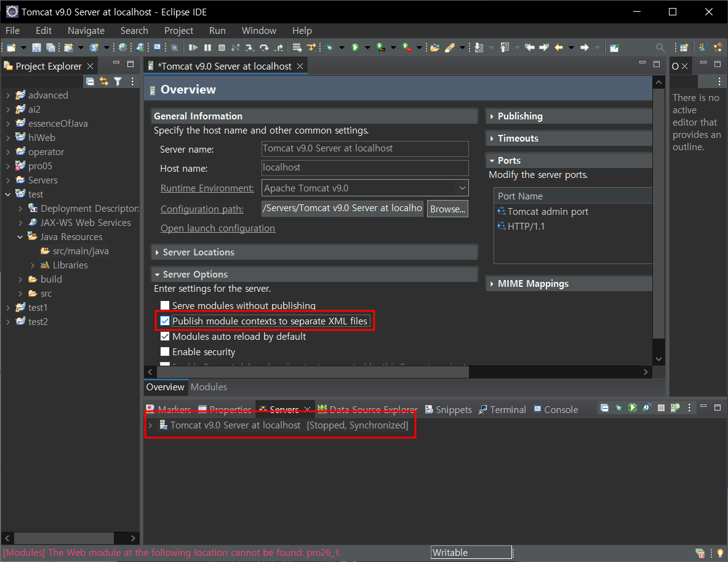Uncheck Publish module contexts to separate XML files
This screenshot has height=562, width=728.
(165, 321)
